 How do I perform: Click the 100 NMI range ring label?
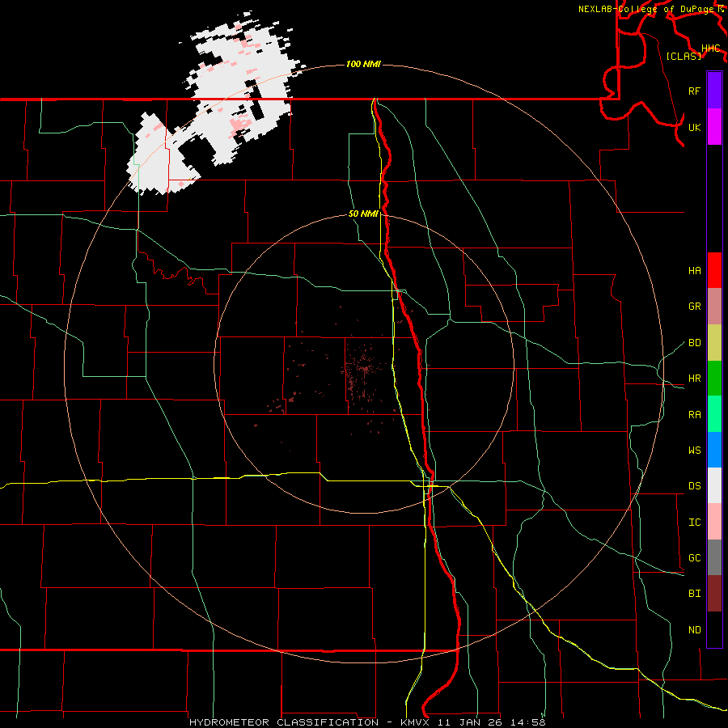coord(363,64)
